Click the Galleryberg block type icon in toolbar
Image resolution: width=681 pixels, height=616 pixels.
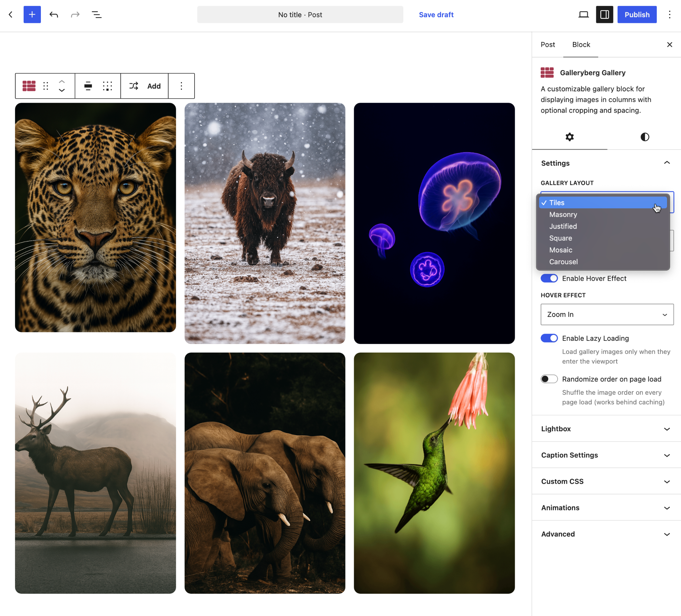click(29, 86)
